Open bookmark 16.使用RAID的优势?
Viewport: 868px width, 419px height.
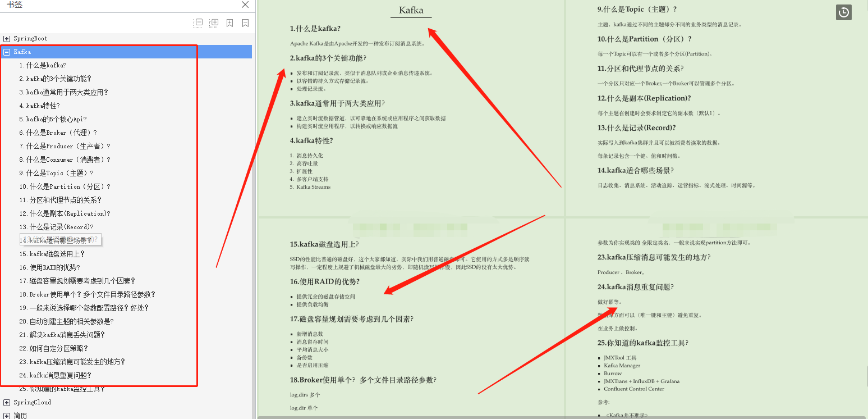(49, 267)
